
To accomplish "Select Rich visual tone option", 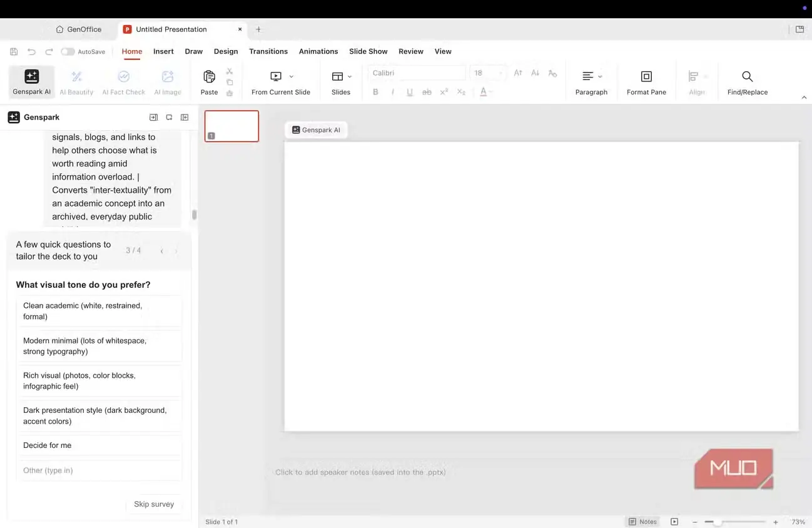I will click(99, 381).
